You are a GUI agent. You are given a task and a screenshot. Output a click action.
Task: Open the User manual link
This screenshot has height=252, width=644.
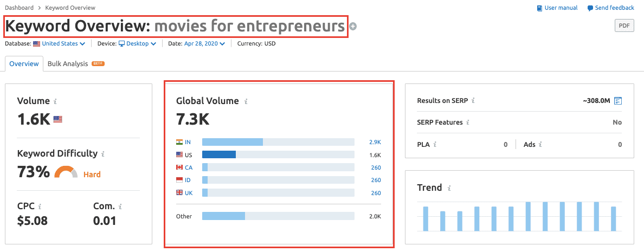tap(557, 8)
